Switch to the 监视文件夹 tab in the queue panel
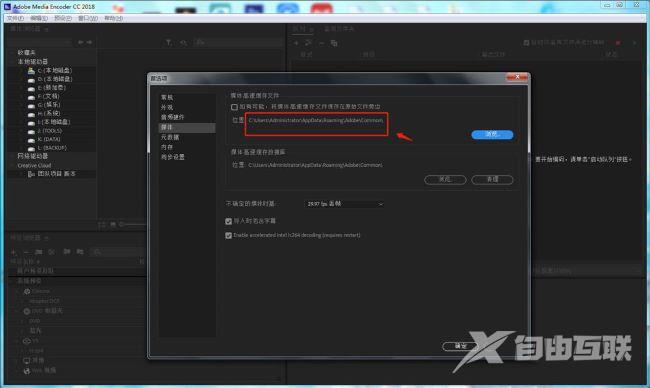This screenshot has width=650, height=388. click(339, 29)
